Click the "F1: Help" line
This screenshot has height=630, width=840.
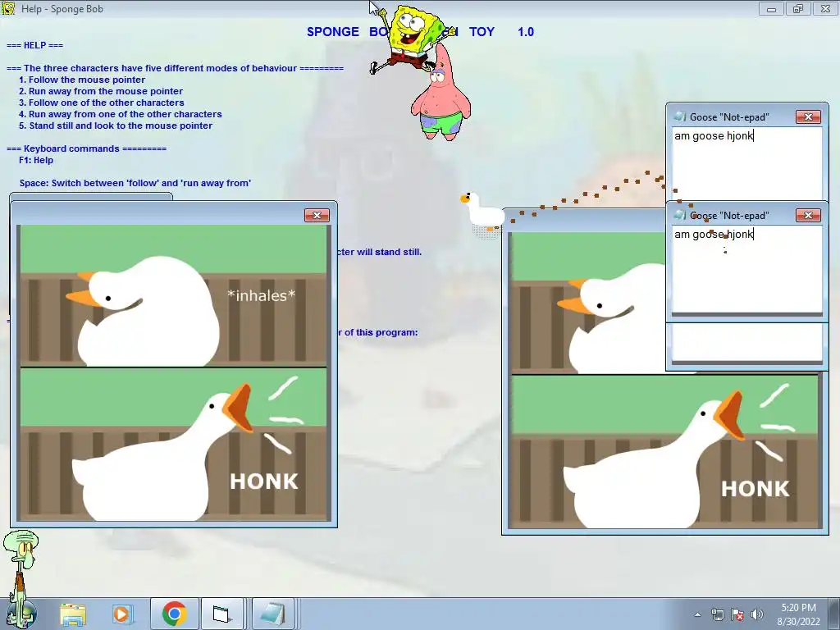pos(36,160)
